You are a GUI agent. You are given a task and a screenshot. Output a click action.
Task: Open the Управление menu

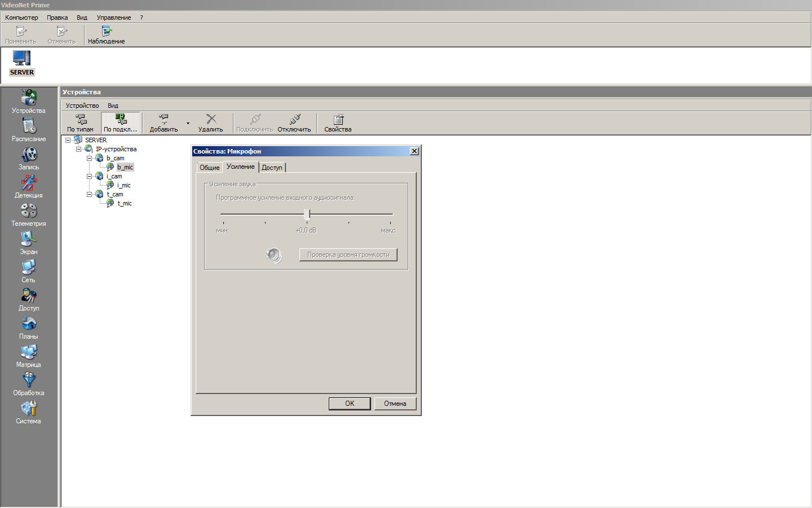[113, 17]
